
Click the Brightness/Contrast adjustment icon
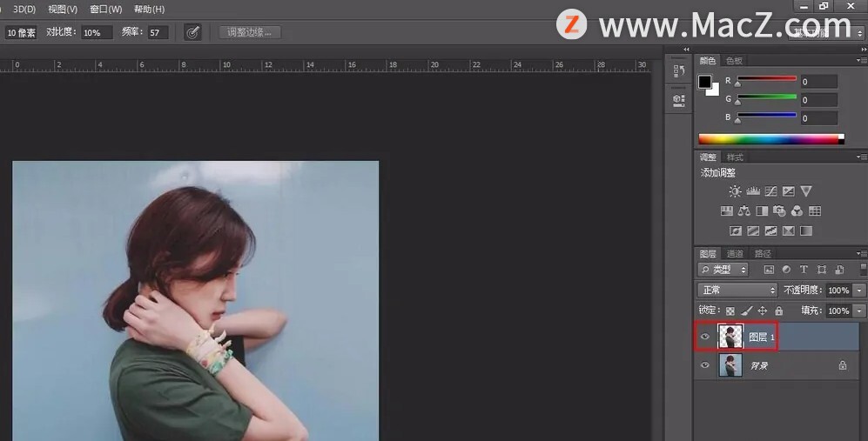736,191
